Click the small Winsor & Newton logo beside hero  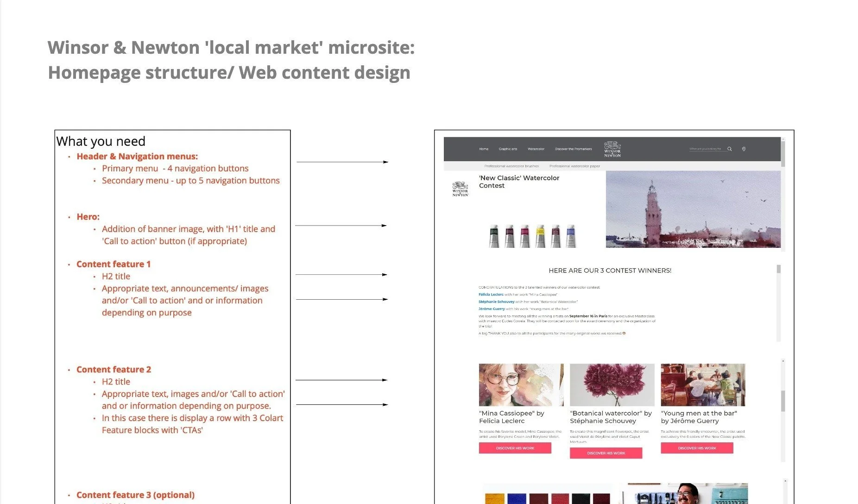point(460,190)
